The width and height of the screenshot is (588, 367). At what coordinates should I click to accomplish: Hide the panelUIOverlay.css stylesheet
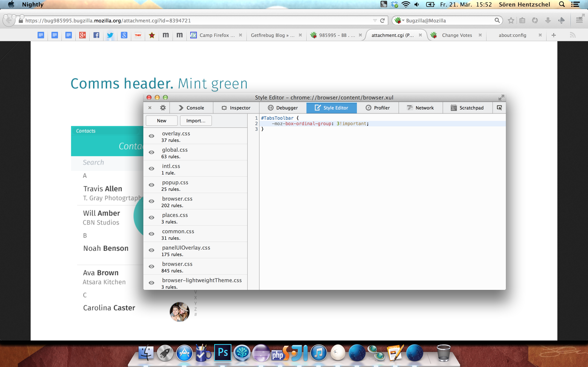tap(151, 250)
